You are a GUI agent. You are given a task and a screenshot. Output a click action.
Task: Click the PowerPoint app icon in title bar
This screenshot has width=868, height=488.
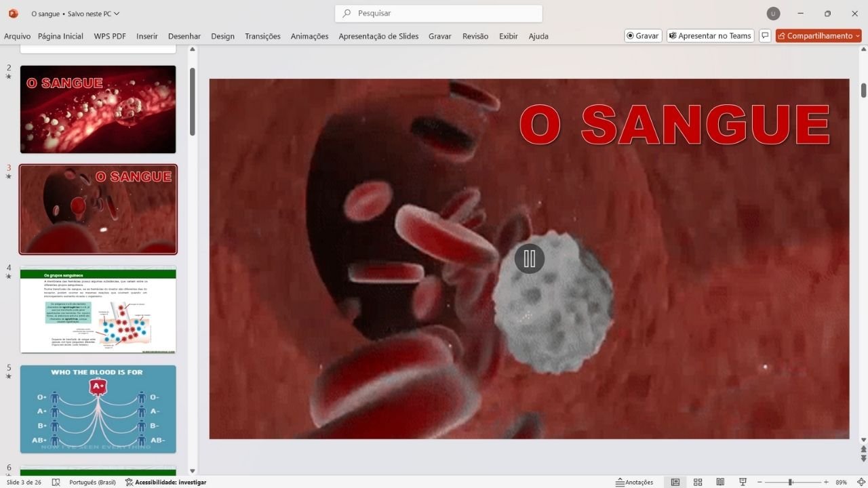point(13,14)
